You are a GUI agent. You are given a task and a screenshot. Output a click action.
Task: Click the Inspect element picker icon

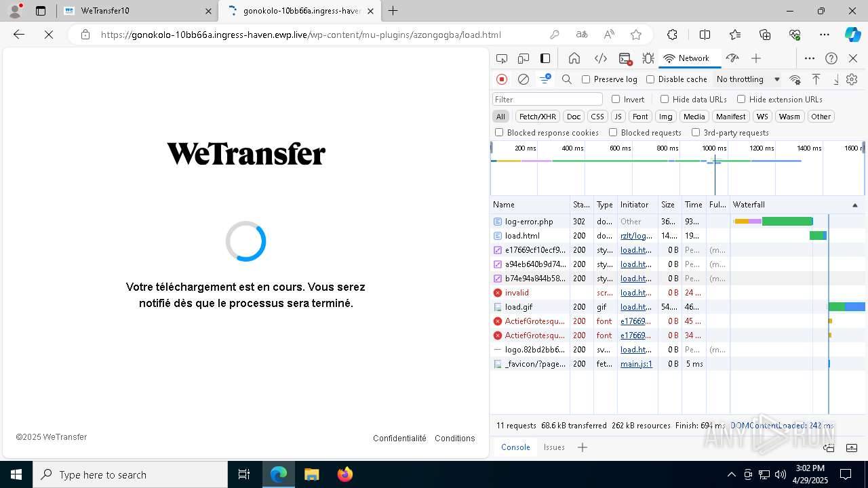point(502,58)
